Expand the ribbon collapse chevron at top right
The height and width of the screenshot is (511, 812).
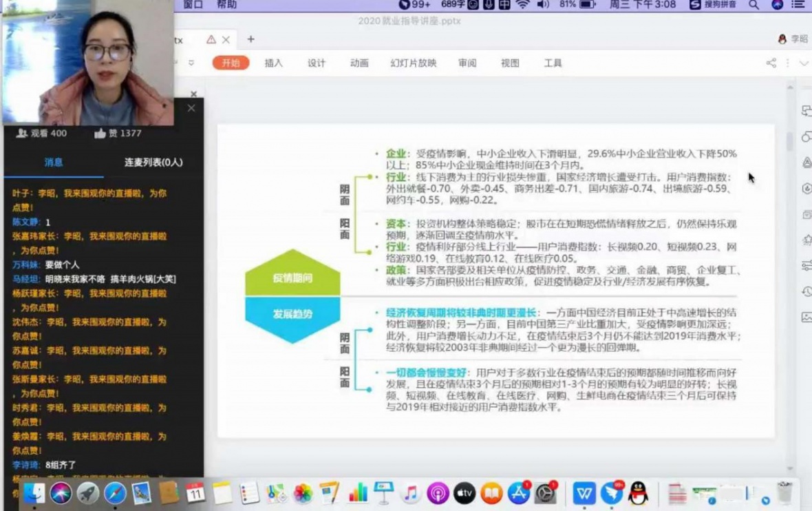click(803, 63)
